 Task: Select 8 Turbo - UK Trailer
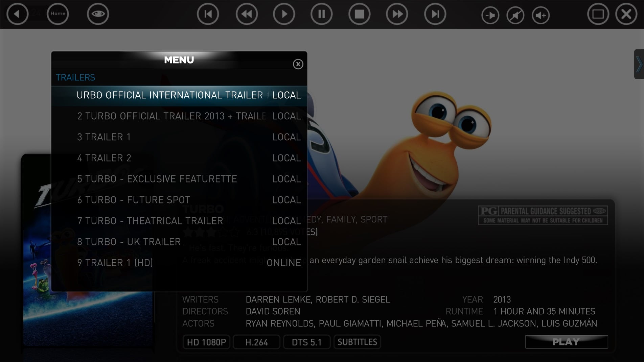point(179,242)
